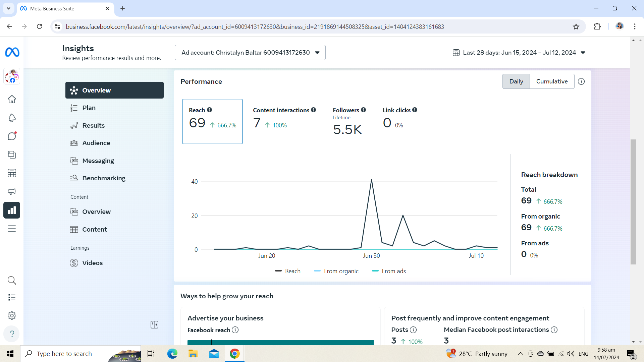644x362 pixels.
Task: Open Mail app from taskbar
Action: [214, 354]
